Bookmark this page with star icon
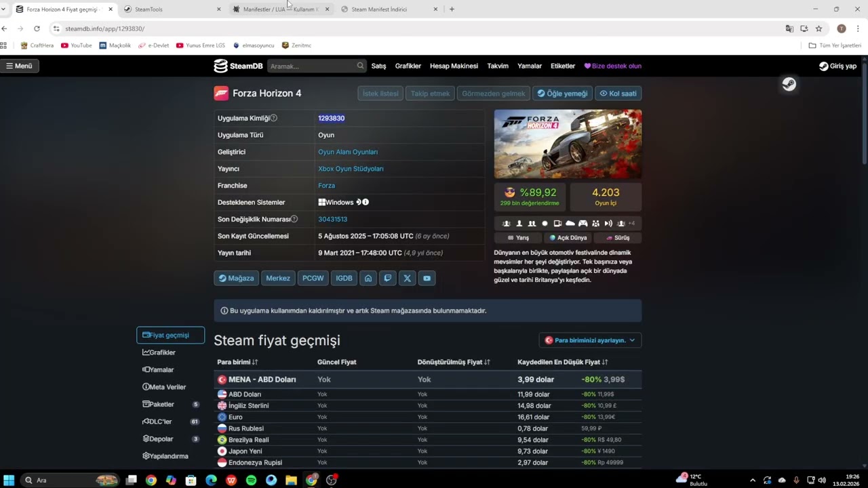 pos(818,28)
